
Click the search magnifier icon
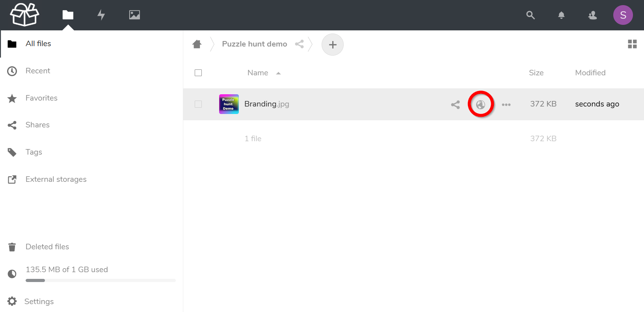click(530, 15)
